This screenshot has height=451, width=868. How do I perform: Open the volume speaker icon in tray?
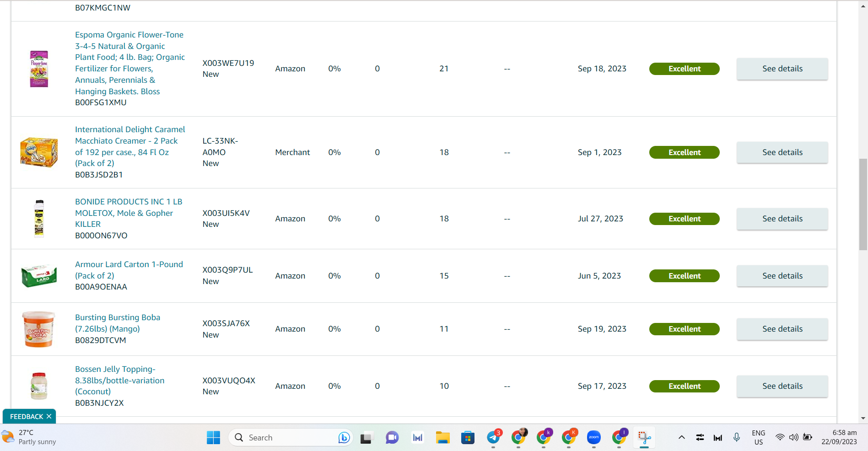(x=794, y=438)
